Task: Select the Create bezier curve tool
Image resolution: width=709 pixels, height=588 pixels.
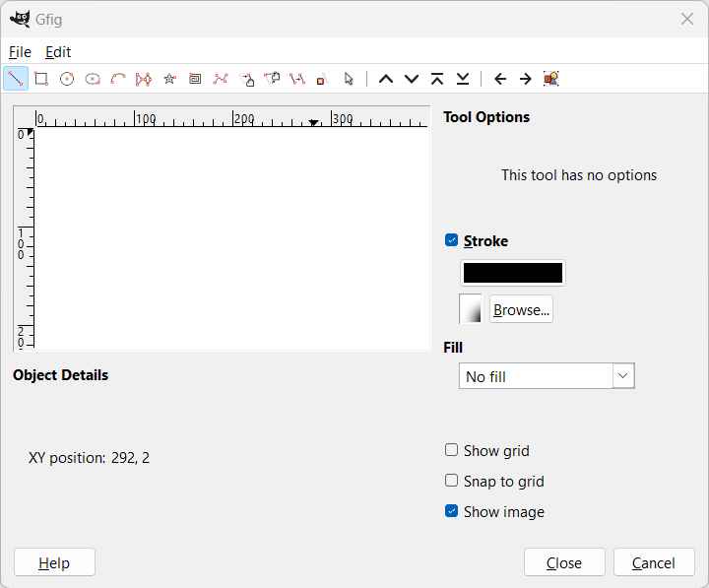Action: pos(221,79)
